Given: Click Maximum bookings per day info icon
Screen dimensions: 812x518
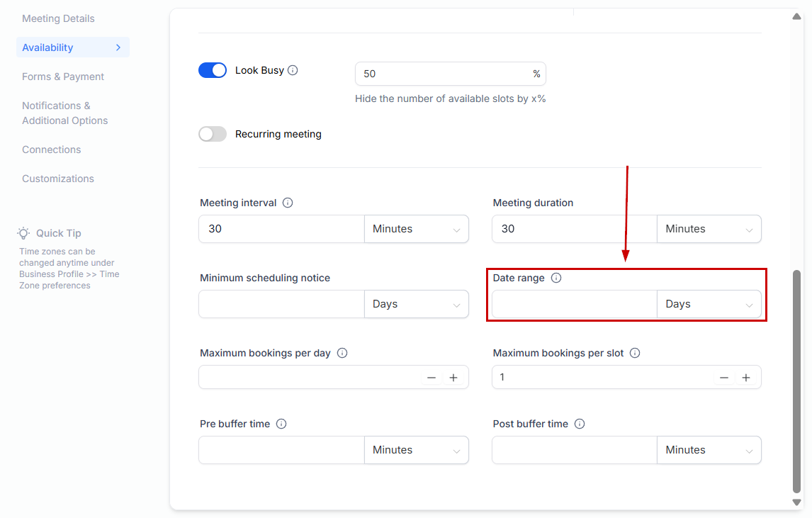Looking at the screenshot, I should [342, 353].
